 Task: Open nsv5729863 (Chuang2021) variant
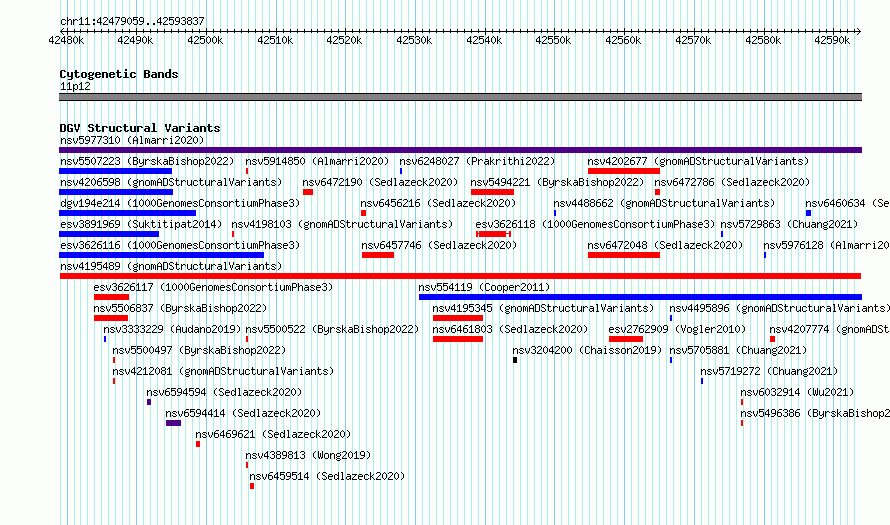point(790,224)
